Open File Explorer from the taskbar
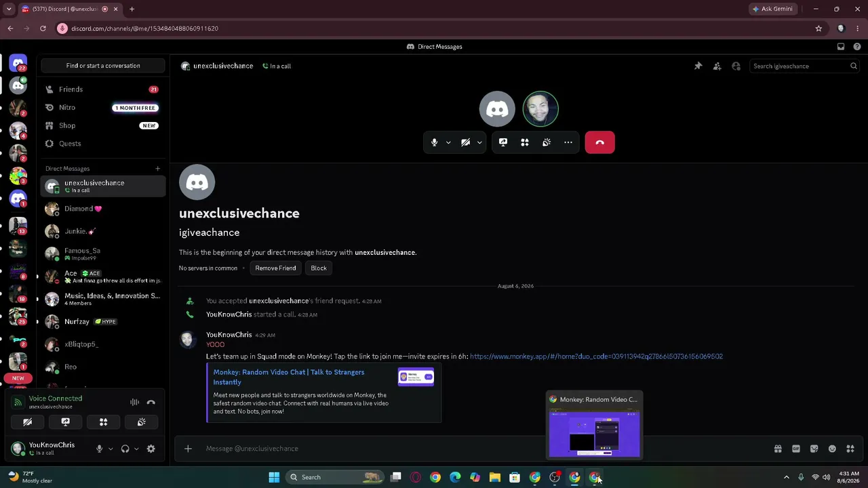 [495, 477]
